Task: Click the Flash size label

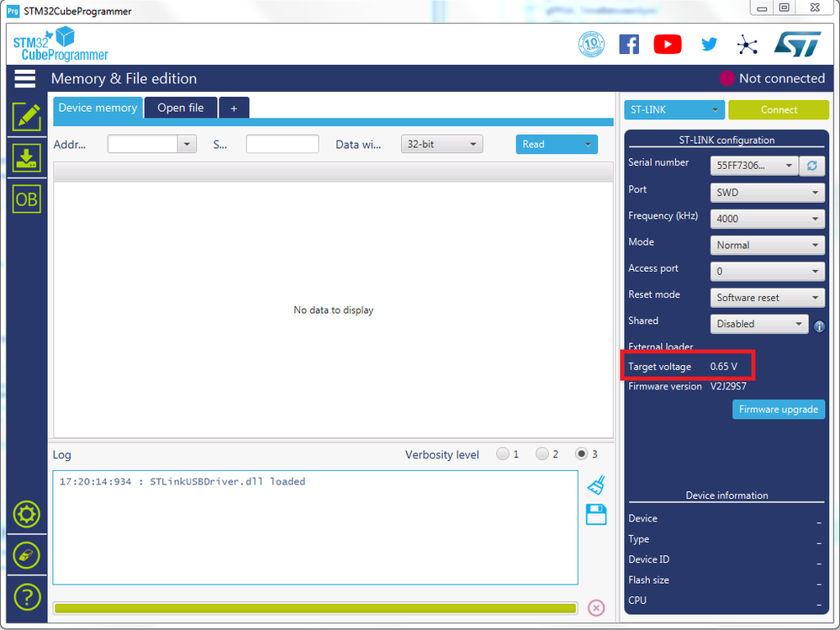Action: pyautogui.click(x=648, y=580)
